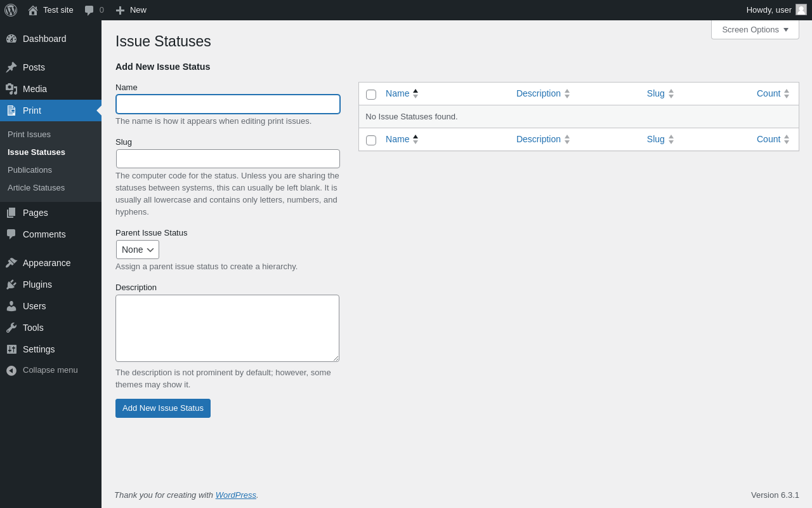Open the Settings menu label
This screenshot has height=508, width=812.
39,349
